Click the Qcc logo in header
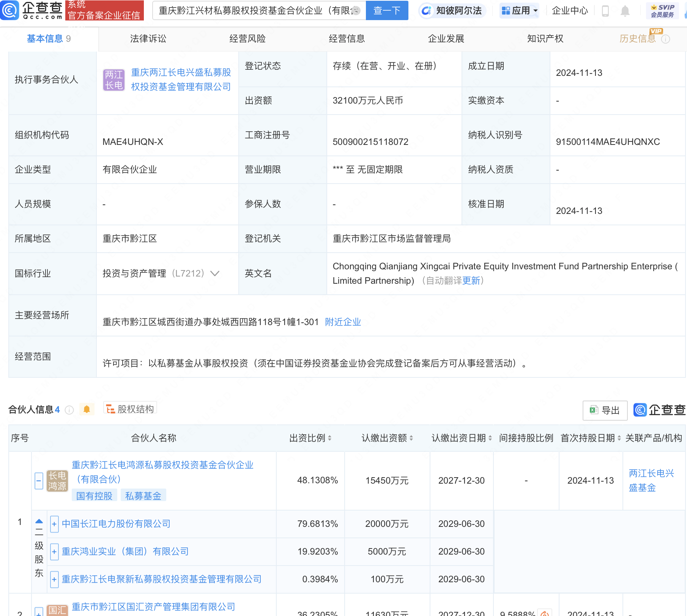 (32, 10)
